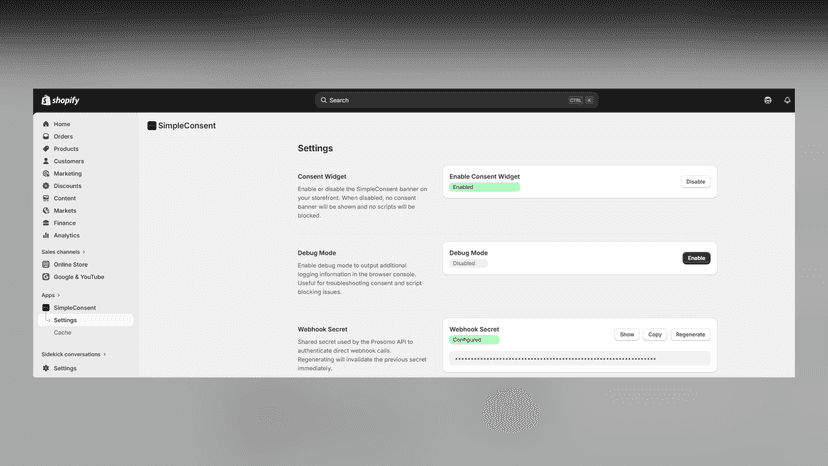Click the SimpleConsent icon in page header
Image resolution: width=828 pixels, height=466 pixels.
click(x=152, y=126)
